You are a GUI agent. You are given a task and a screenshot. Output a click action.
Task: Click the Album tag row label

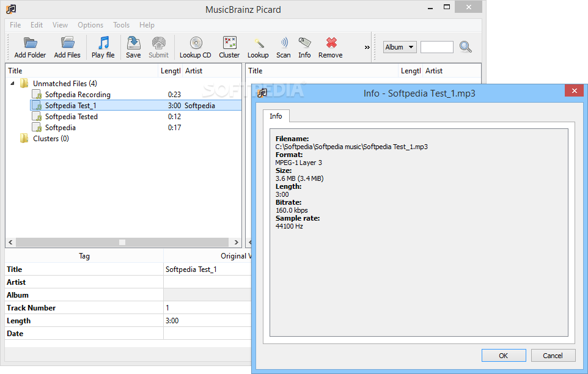[x=18, y=295]
